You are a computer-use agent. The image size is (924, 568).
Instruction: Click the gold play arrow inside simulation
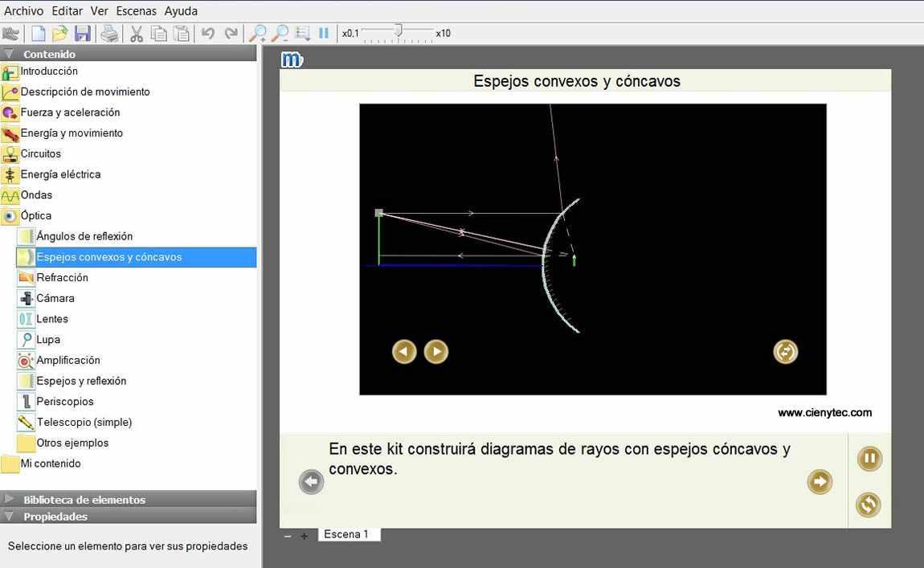[x=435, y=351]
